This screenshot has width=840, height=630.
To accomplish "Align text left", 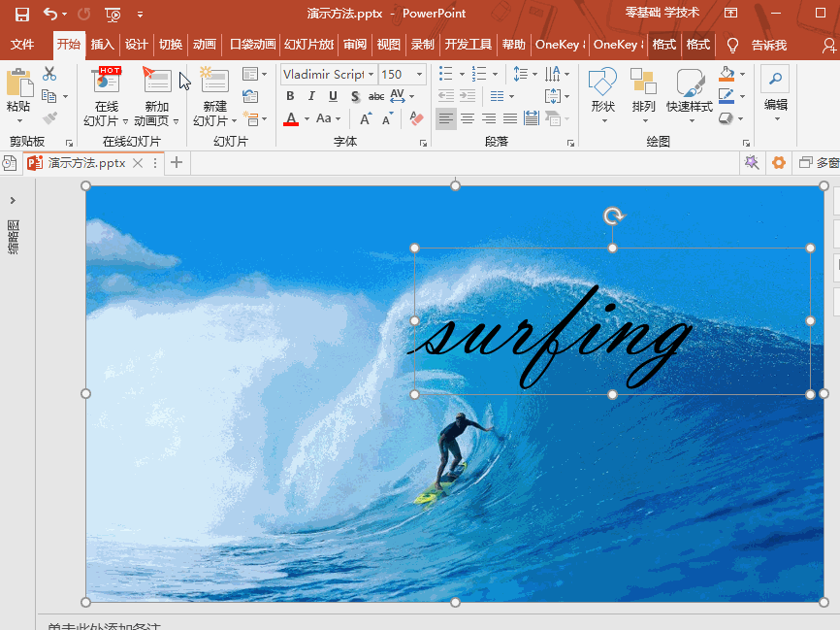I will [446, 118].
